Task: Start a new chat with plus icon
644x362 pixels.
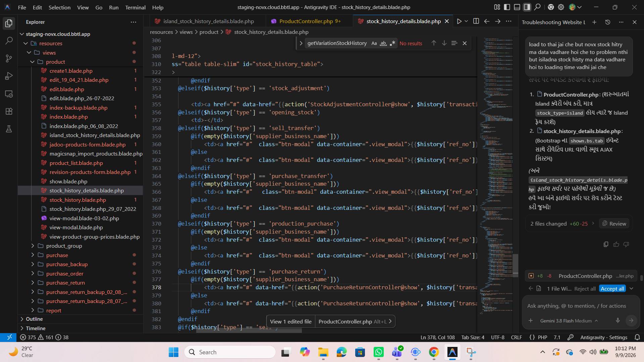Action: (x=594, y=22)
